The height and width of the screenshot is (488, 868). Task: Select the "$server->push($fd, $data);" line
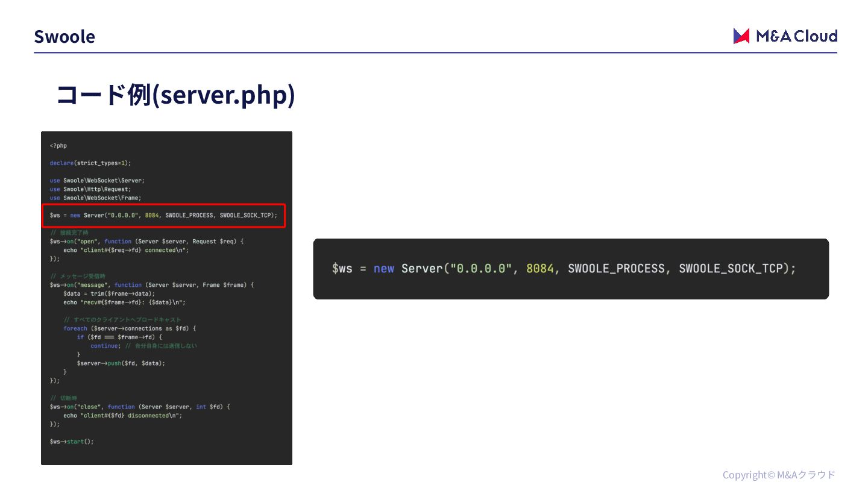coord(121,363)
